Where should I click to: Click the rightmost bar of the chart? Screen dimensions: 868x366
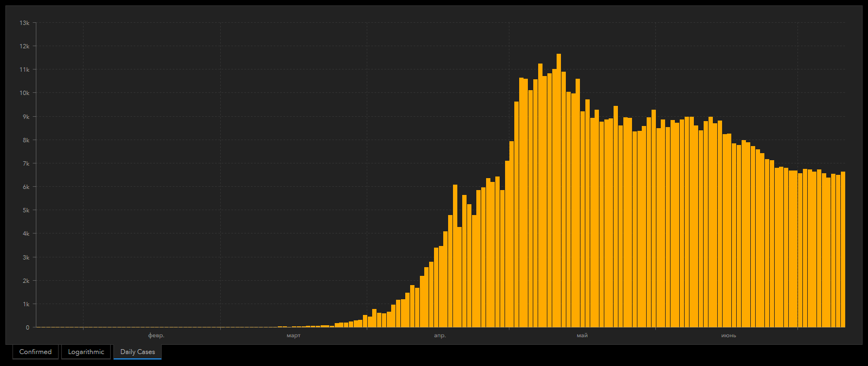(x=843, y=250)
